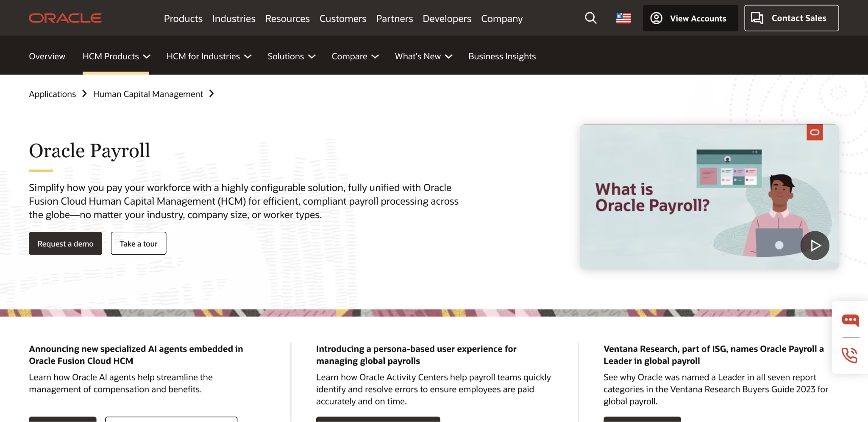Screen dimensions: 868x422
Task: Click the Request a demo button
Action: (65, 244)
